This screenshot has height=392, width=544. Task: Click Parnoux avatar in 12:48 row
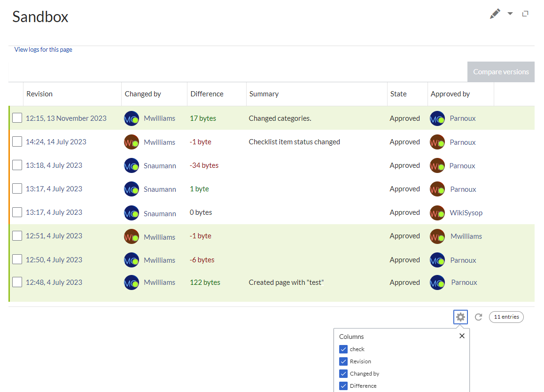437,282
